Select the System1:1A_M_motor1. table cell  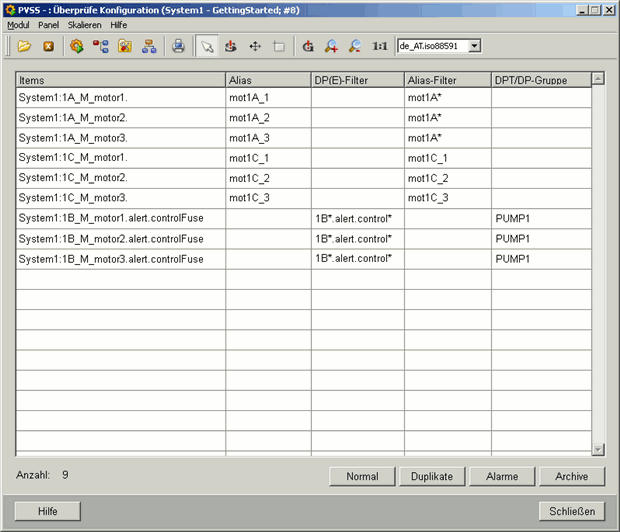(120, 98)
